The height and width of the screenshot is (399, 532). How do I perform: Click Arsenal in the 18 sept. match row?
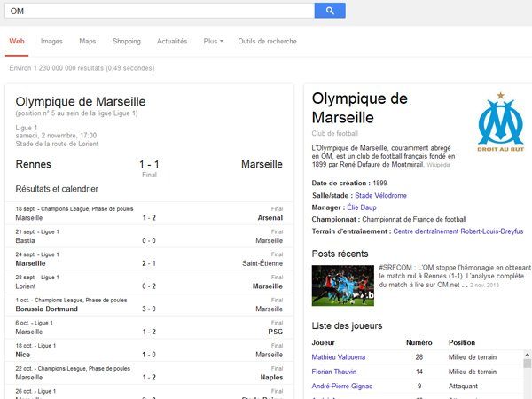point(270,218)
